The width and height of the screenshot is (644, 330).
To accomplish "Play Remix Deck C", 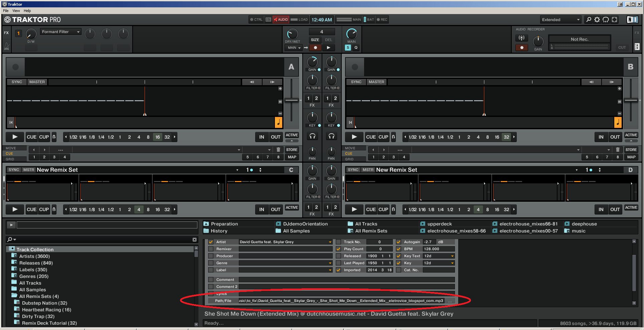I will tap(15, 209).
